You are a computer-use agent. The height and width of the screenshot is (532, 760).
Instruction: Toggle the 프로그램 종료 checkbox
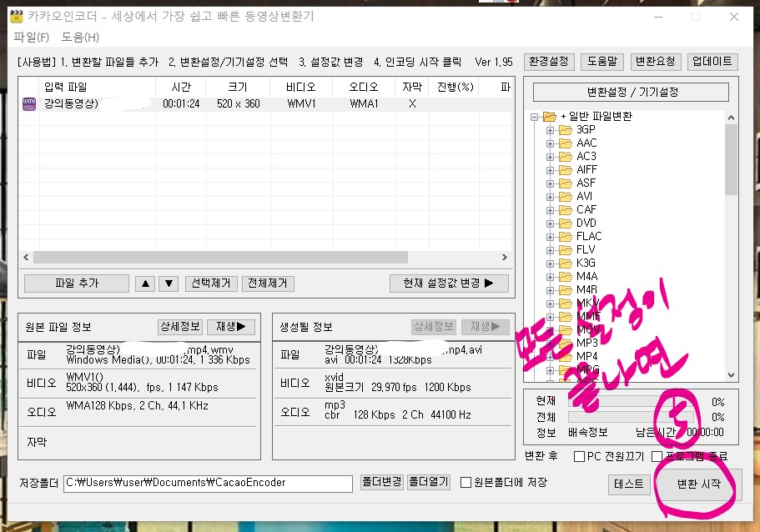tap(657, 456)
